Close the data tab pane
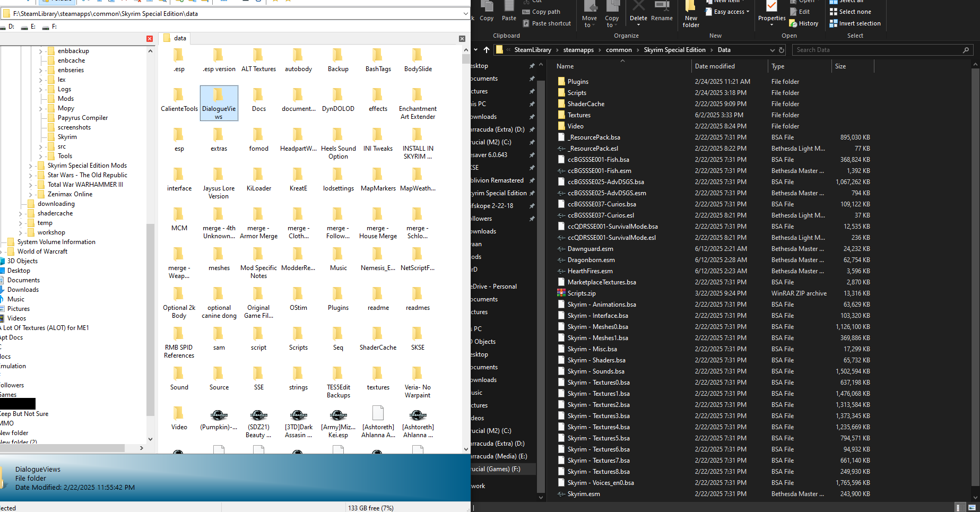This screenshot has height=512, width=980. coord(462,39)
